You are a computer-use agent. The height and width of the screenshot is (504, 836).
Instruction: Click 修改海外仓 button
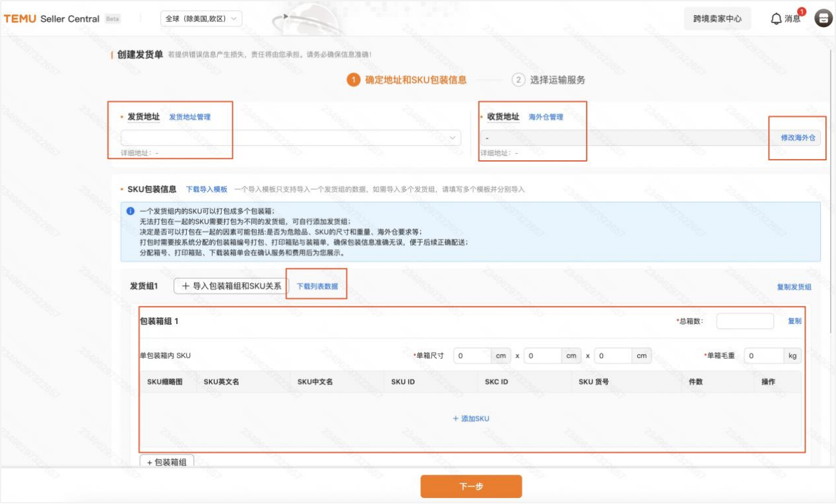[x=798, y=138]
